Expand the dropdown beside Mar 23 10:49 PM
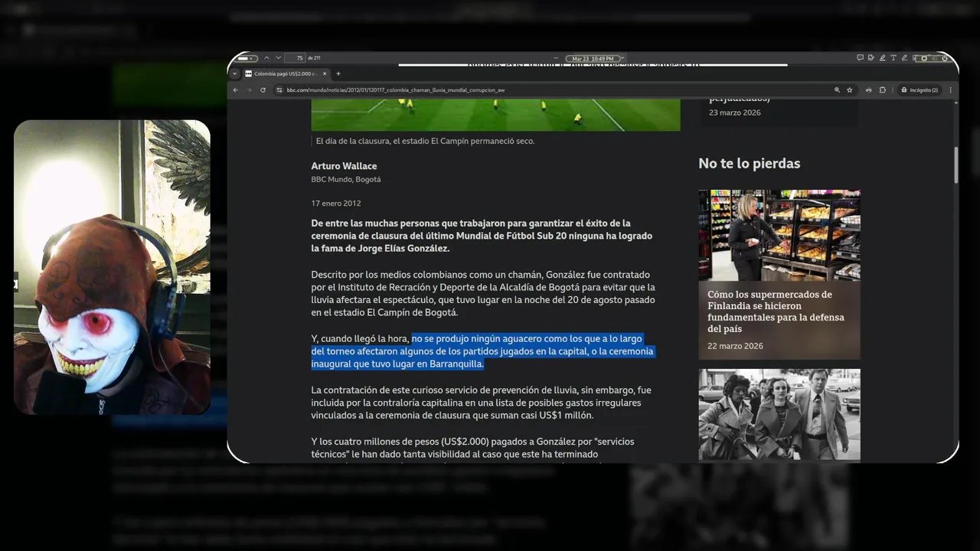 (622, 58)
